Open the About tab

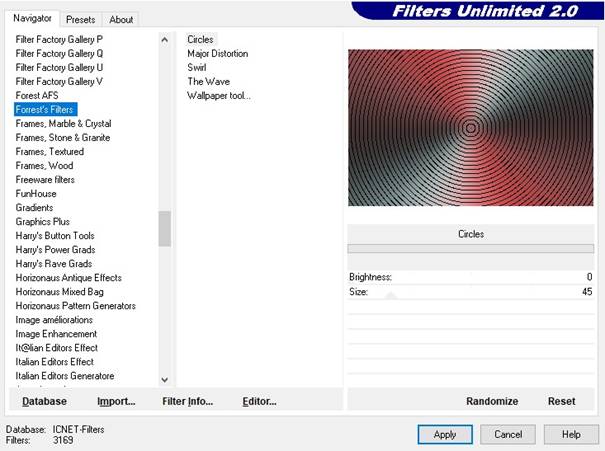121,19
